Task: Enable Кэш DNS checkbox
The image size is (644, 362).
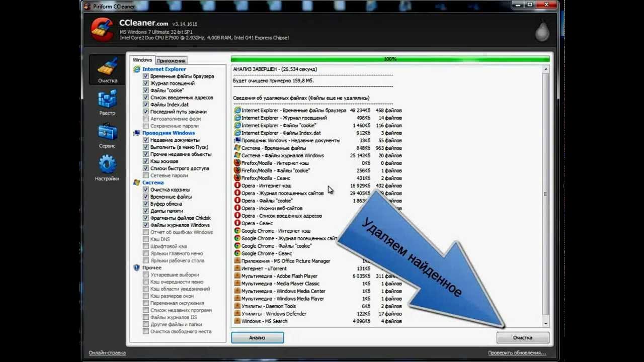Action: (146, 239)
